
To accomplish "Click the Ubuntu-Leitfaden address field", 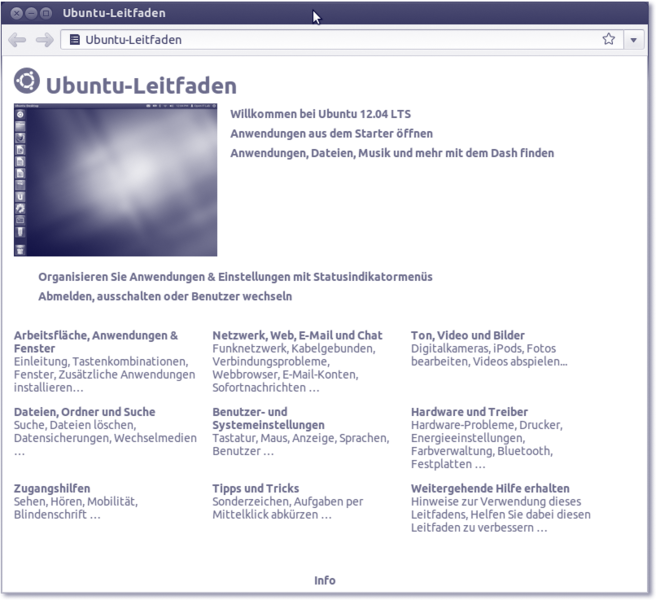I will [330, 40].
